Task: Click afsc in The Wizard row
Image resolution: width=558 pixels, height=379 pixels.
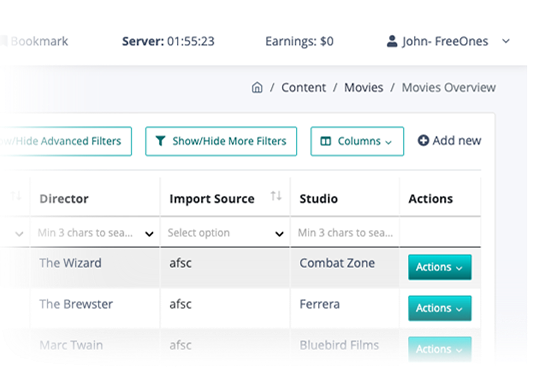Action: (180, 263)
